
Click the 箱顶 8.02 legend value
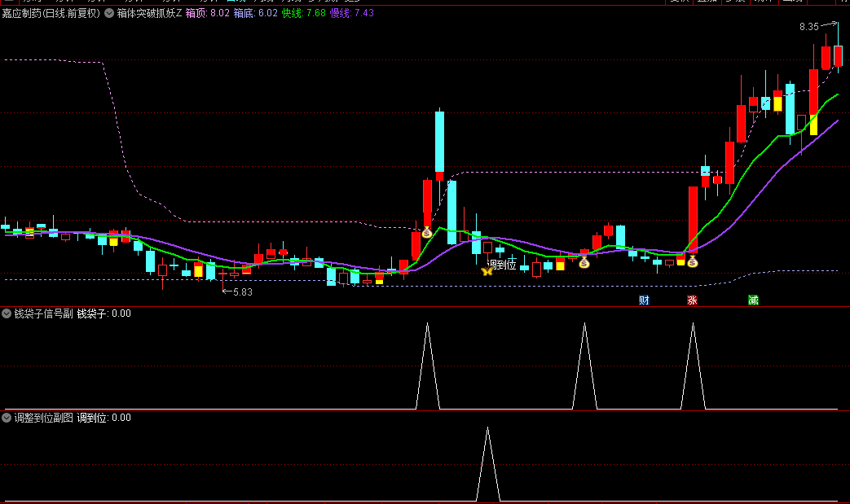coord(207,13)
